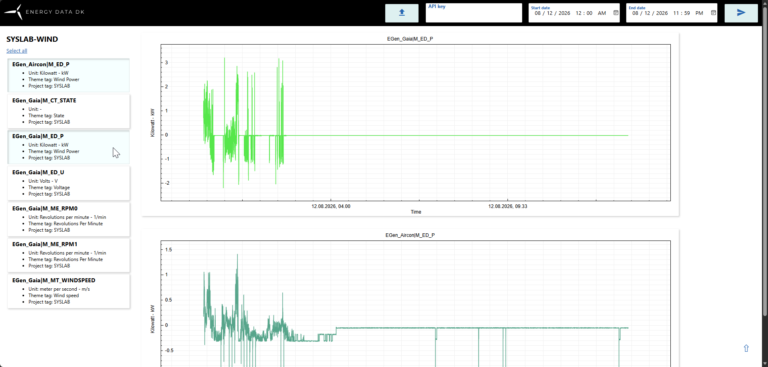768x367 pixels.
Task: Click "Theme tag: State" text
Action: pos(47,116)
